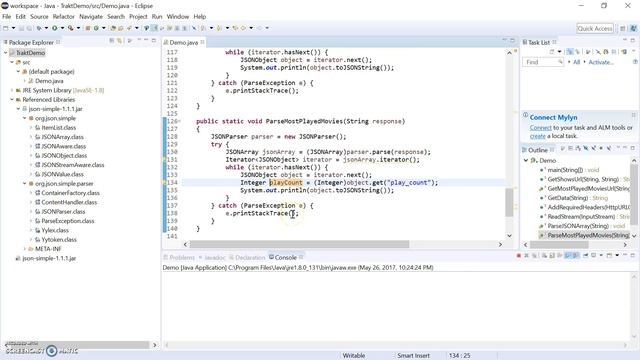Click Pin Console icon in Console toolbar

(x=586, y=255)
